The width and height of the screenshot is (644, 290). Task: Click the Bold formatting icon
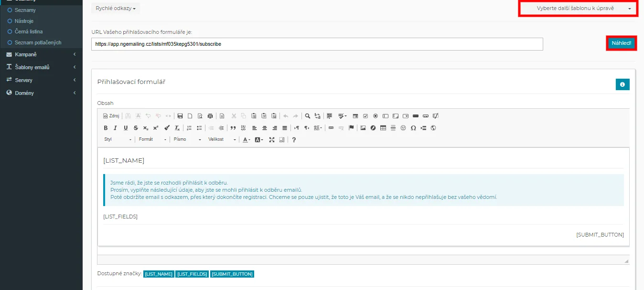106,128
